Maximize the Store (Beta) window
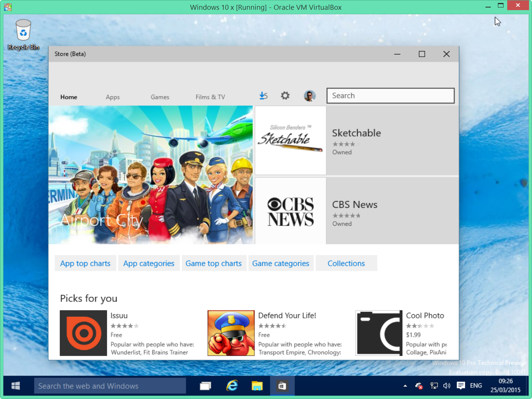Viewport: 532px width, 399px height. [422, 54]
